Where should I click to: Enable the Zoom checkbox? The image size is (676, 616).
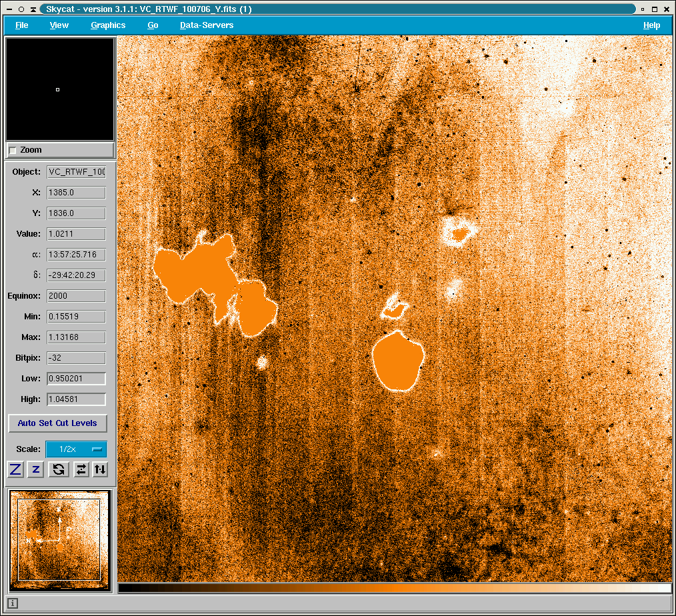13,150
